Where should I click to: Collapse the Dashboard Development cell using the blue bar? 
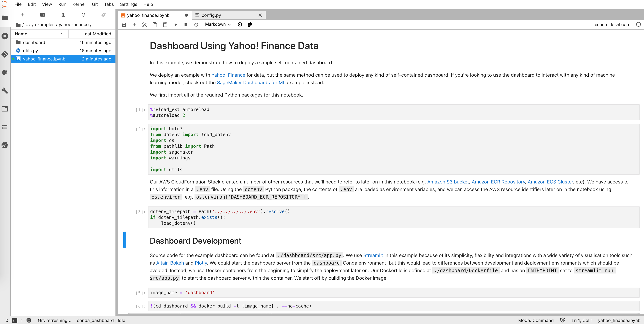tap(125, 240)
